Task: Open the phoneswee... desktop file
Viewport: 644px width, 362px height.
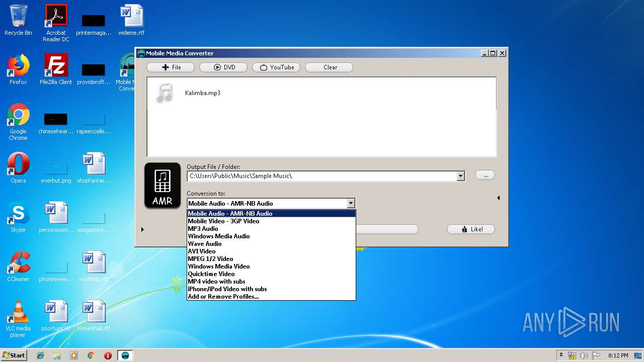Action: 56,270
